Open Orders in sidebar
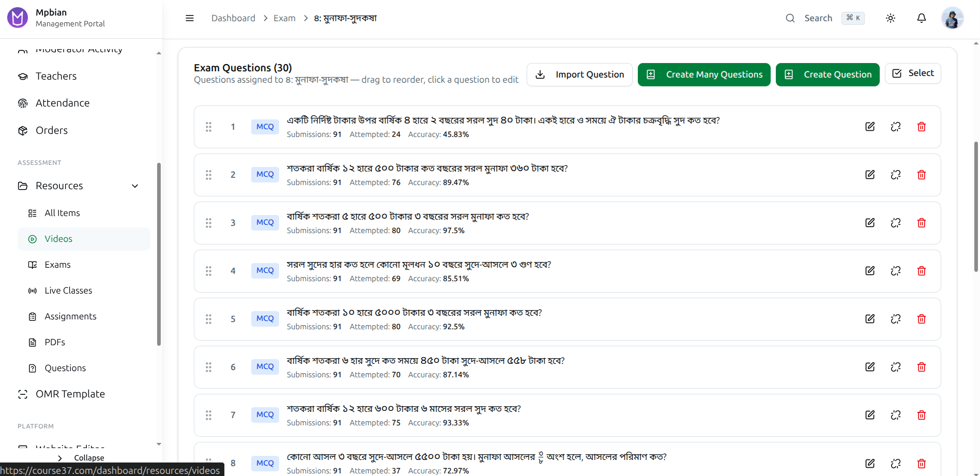 click(x=84, y=130)
